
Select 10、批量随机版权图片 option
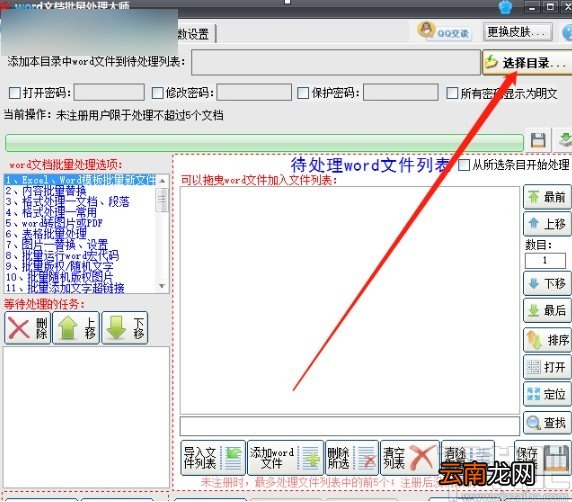[59, 277]
